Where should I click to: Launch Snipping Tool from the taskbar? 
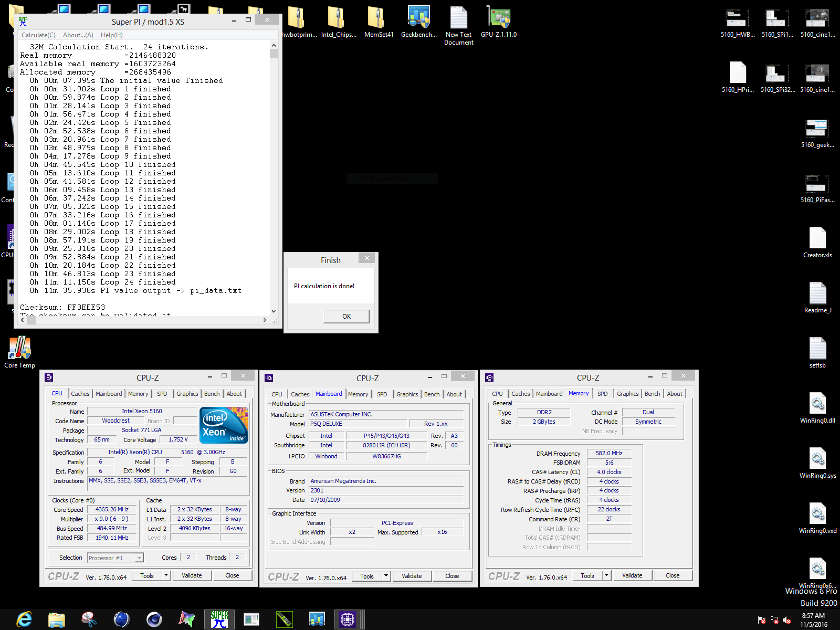(x=89, y=619)
